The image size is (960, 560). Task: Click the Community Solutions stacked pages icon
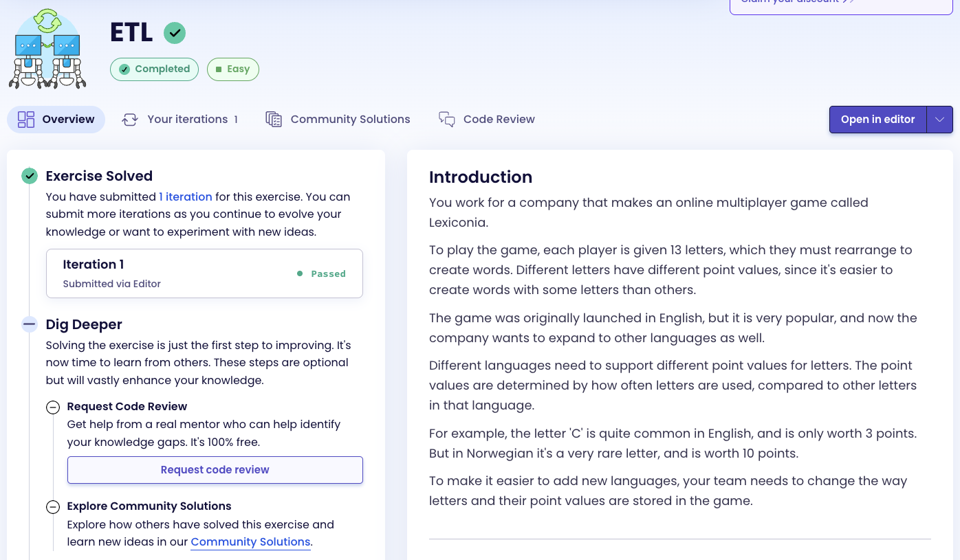point(274,120)
